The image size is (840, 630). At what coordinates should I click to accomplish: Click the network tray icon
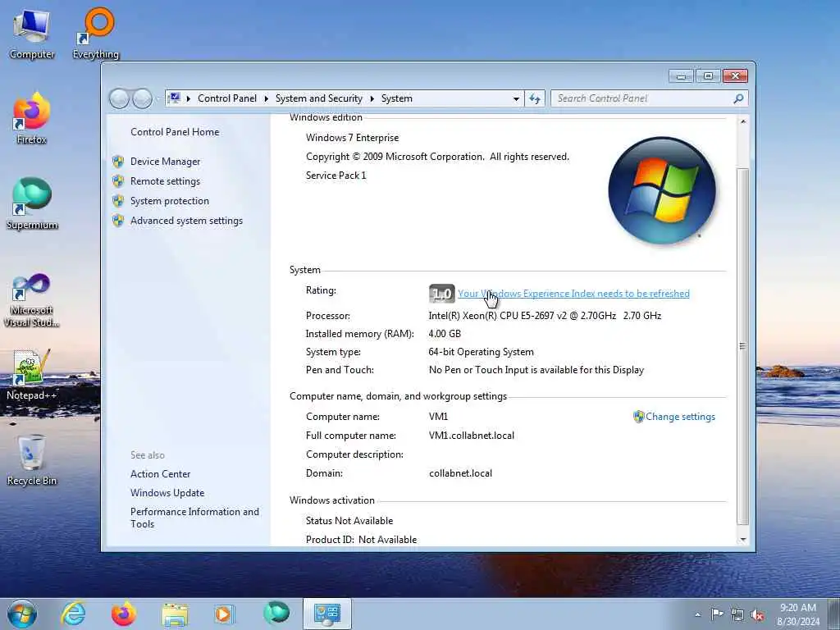(737, 615)
